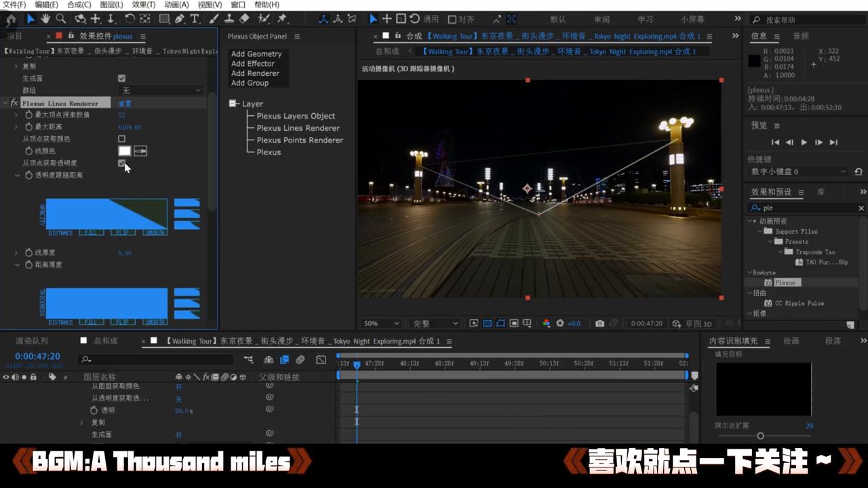Toggle stopwatch for 线厚度 property
Viewport: 868px width, 488px height.
pyautogui.click(x=28, y=253)
